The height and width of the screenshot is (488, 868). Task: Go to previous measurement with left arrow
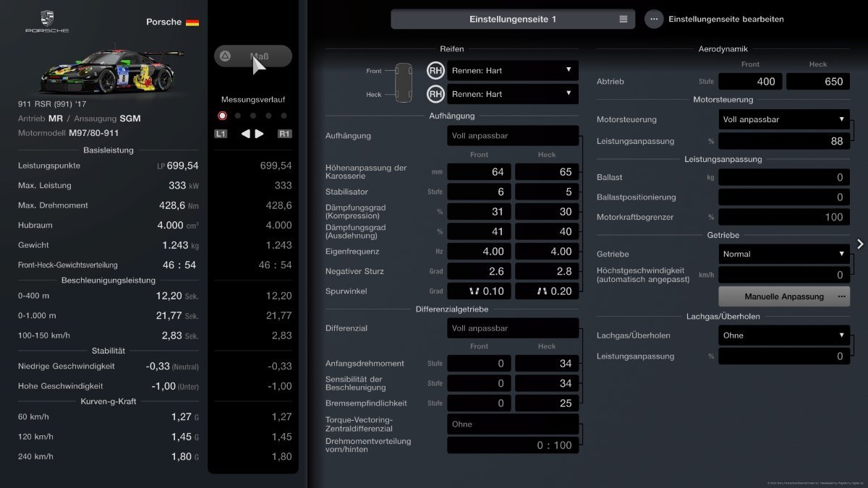246,134
